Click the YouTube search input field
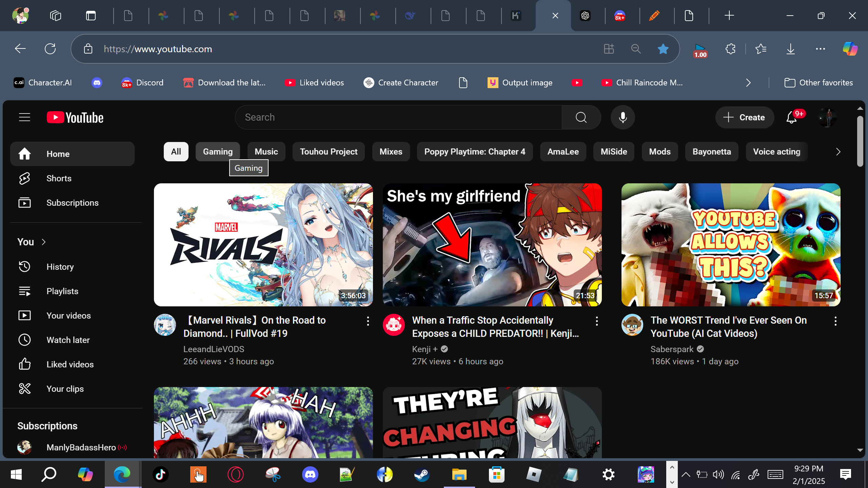Image resolution: width=868 pixels, height=488 pixels. point(398,117)
